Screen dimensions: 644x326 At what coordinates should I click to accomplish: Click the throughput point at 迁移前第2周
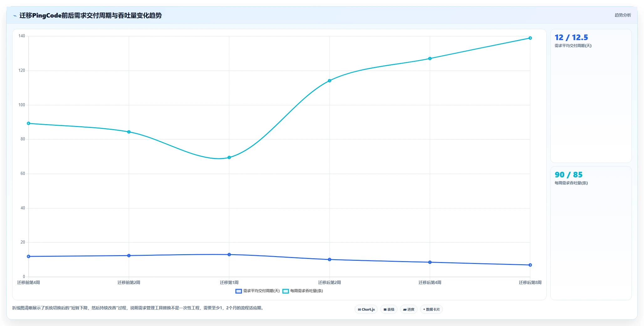point(129,132)
